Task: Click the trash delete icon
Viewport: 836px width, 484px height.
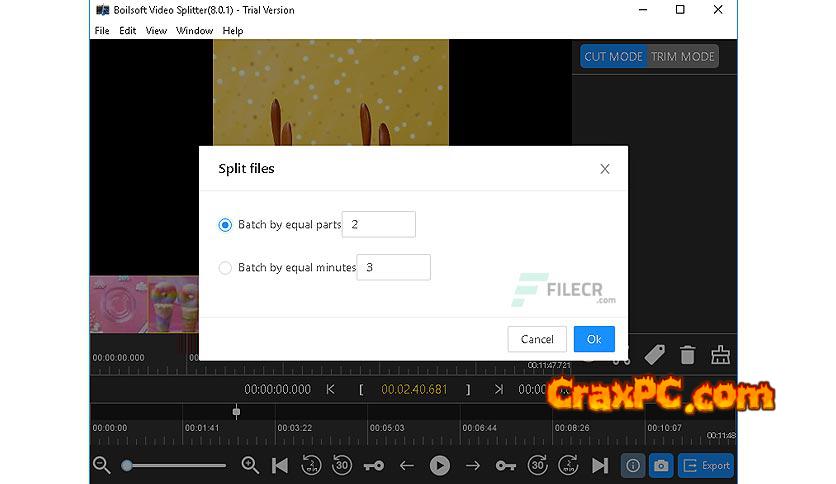Action: pos(688,354)
